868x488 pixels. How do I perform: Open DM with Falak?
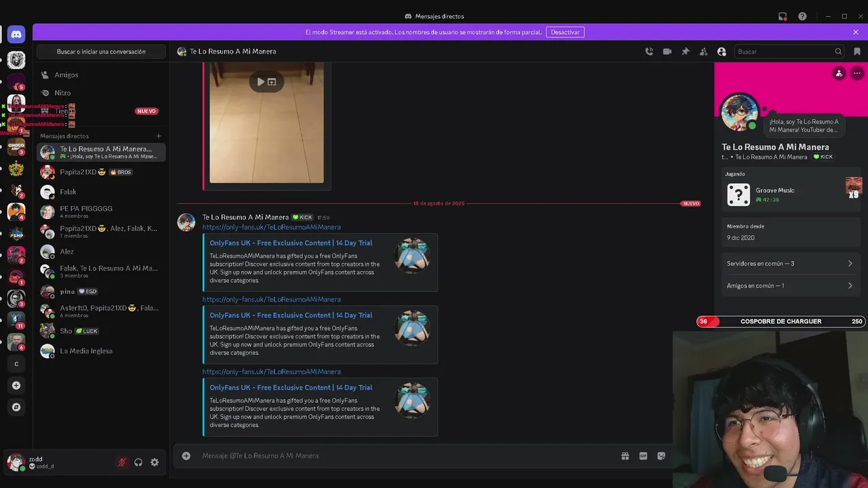tap(101, 192)
